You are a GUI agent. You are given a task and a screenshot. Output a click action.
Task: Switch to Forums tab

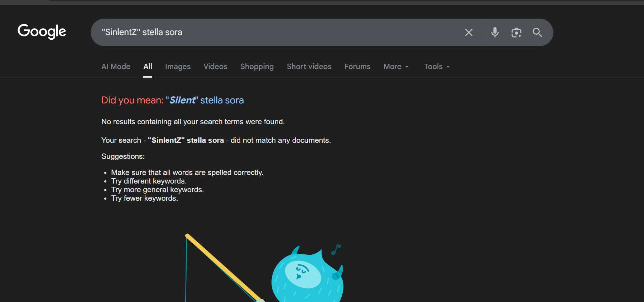point(357,67)
